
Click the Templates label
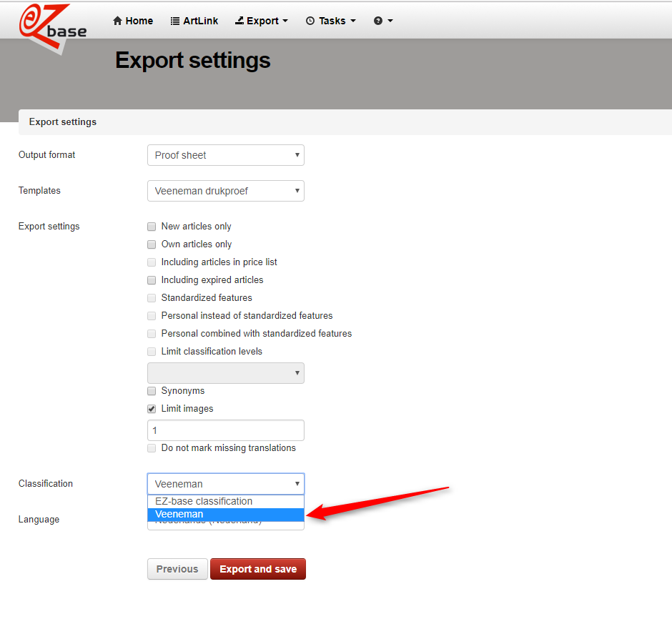pyautogui.click(x=39, y=191)
